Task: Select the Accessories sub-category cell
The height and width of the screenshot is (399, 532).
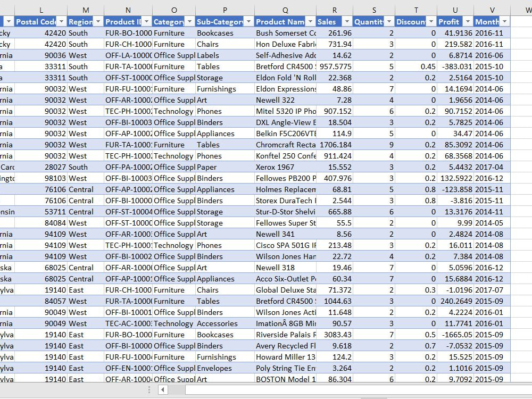Action: click(x=225, y=323)
